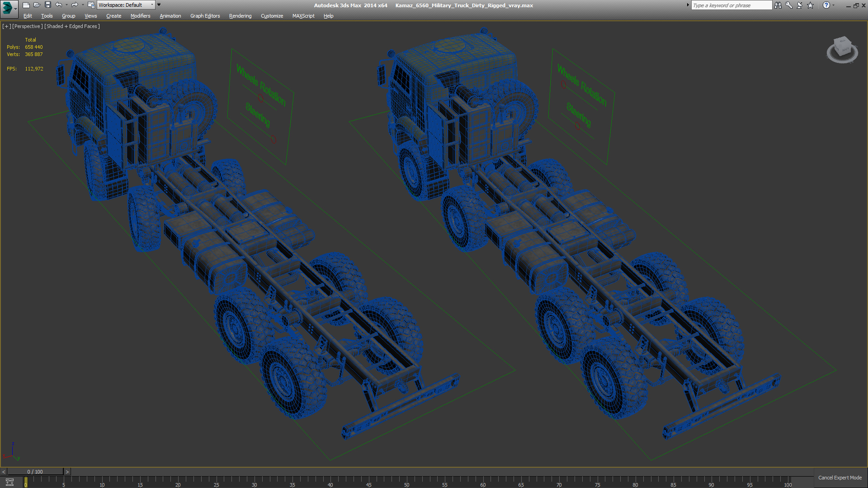The image size is (868, 488).
Task: Click the Open File folder icon
Action: tap(37, 5)
